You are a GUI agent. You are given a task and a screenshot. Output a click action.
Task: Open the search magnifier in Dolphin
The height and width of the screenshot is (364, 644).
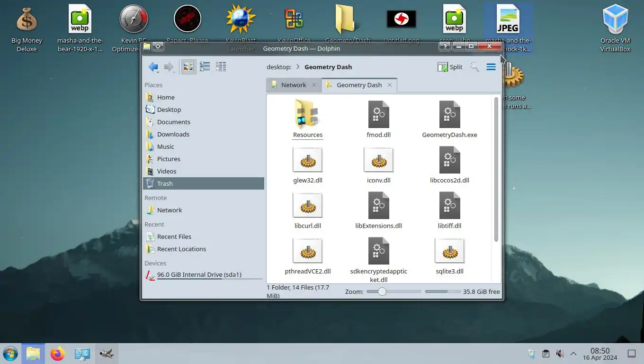click(x=474, y=67)
